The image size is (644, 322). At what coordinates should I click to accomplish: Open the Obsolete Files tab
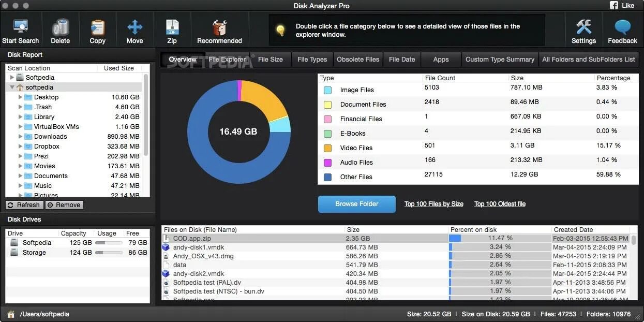click(x=358, y=60)
